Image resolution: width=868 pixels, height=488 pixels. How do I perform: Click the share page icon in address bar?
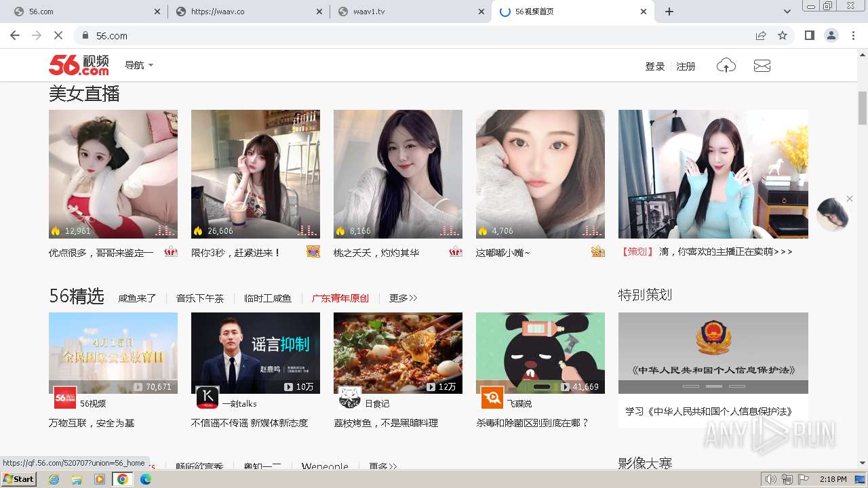tap(761, 35)
